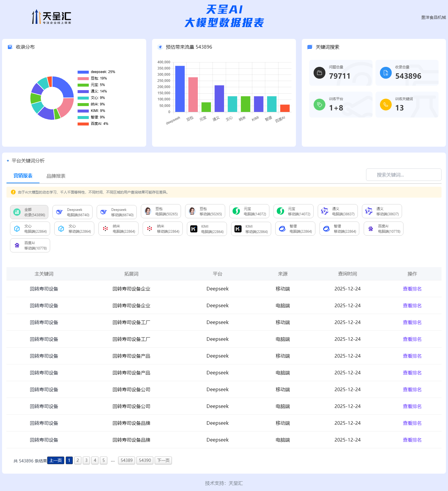Click into the 搜索关键词 search field
The image size is (448, 491).
[403, 175]
